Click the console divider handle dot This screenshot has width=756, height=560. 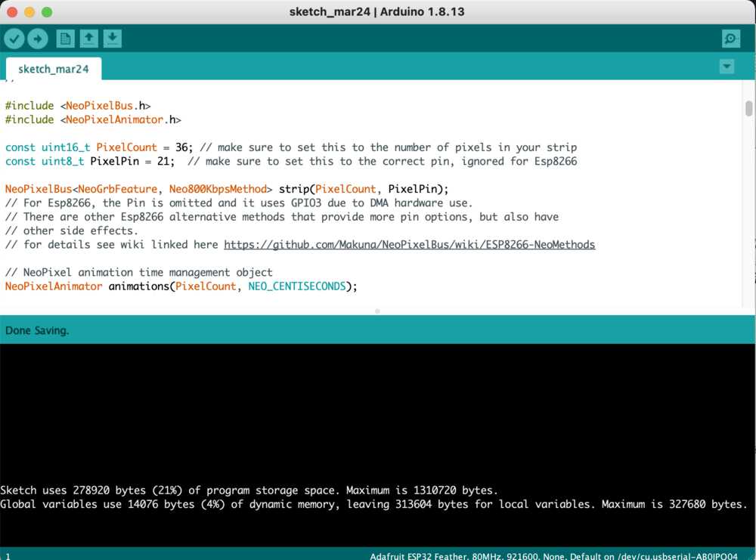click(377, 311)
